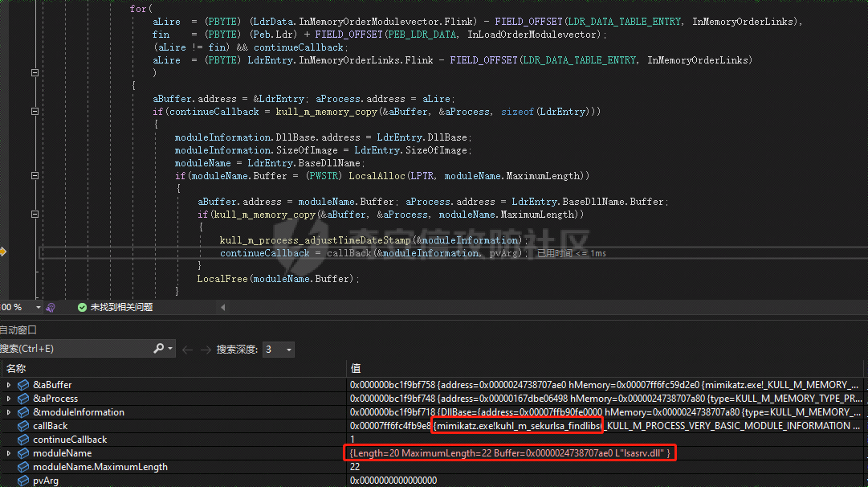Click the green no-issues-found check icon
Screen dimensions: 868x487
click(82, 307)
